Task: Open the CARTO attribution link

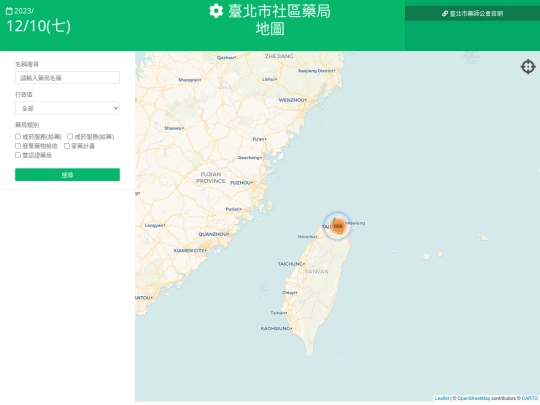Action: (530, 398)
